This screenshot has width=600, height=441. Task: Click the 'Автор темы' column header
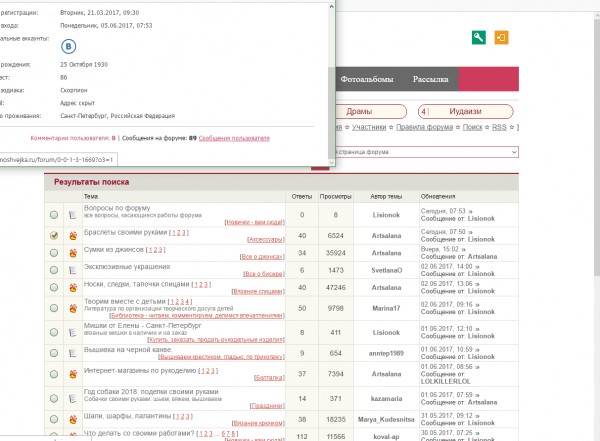(386, 196)
